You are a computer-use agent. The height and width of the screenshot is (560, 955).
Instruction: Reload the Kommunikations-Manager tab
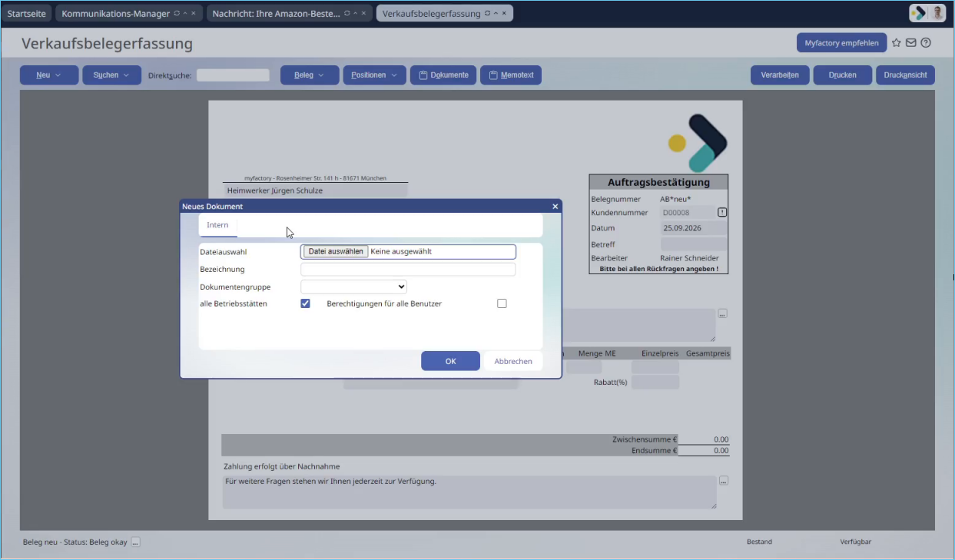pyautogui.click(x=177, y=14)
